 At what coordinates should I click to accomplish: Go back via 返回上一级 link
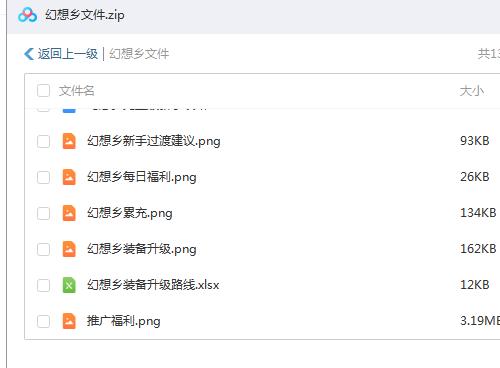[67, 54]
